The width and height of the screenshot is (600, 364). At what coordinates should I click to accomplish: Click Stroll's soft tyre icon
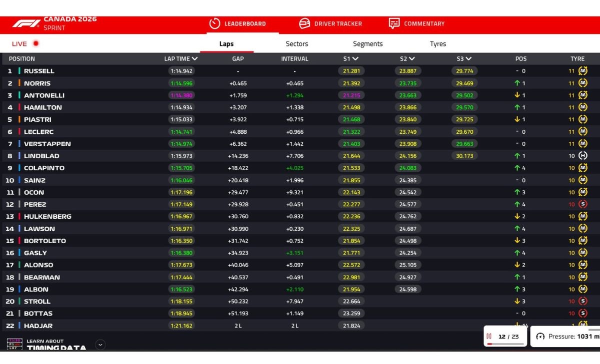(x=582, y=301)
